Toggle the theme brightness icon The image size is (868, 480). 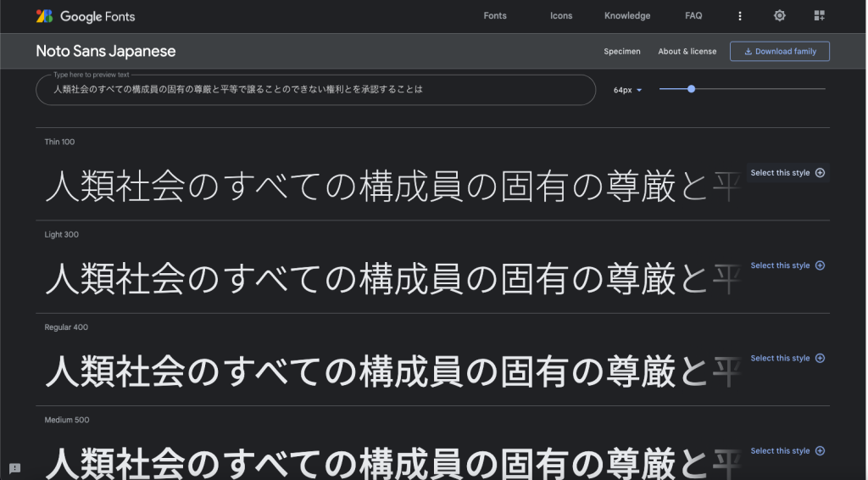780,15
